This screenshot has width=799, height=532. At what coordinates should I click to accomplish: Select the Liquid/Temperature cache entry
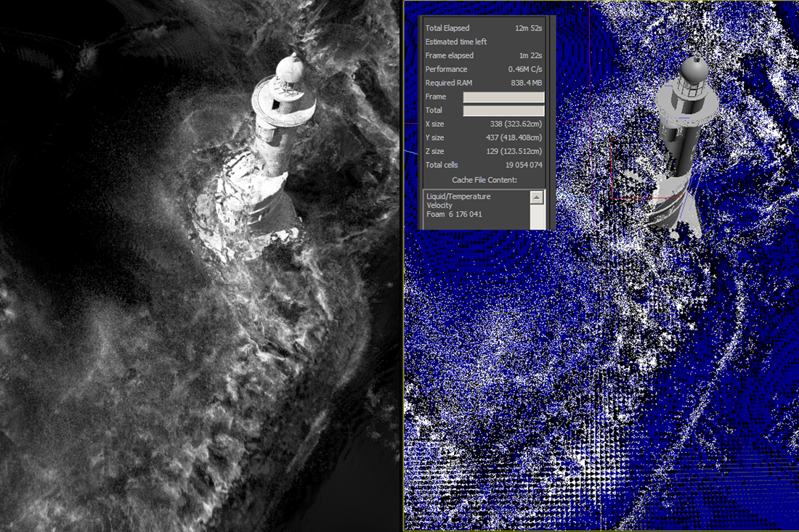point(458,197)
